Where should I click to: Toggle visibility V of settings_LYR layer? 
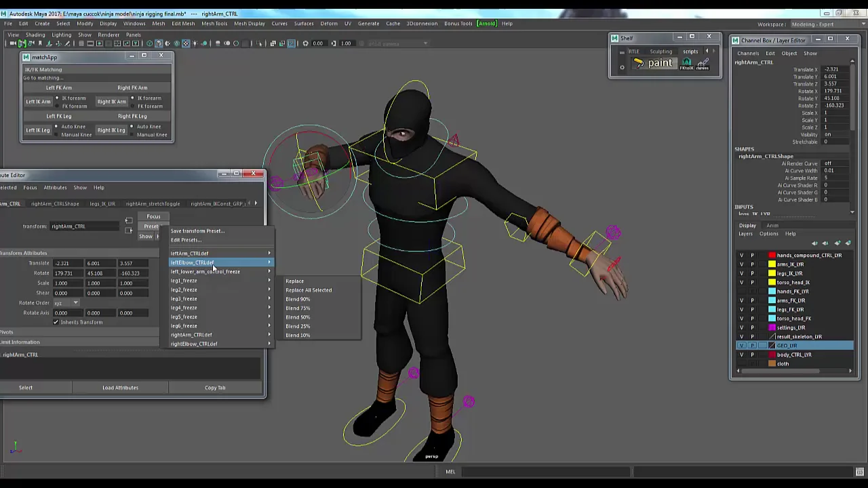click(741, 327)
